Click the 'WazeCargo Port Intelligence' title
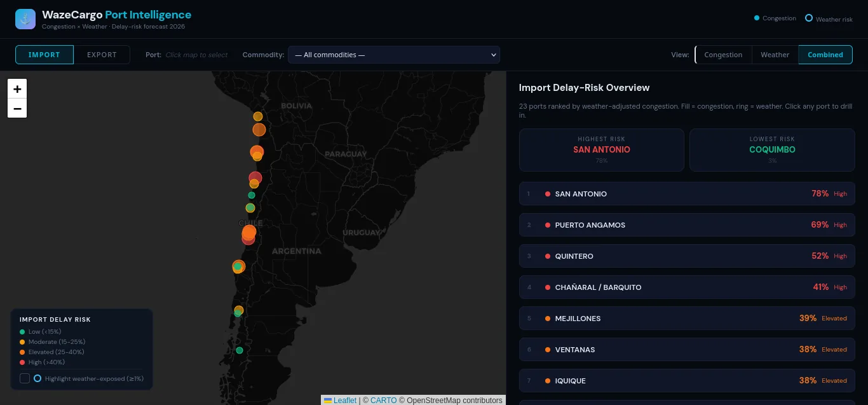868x405 pixels. pyautogui.click(x=116, y=15)
